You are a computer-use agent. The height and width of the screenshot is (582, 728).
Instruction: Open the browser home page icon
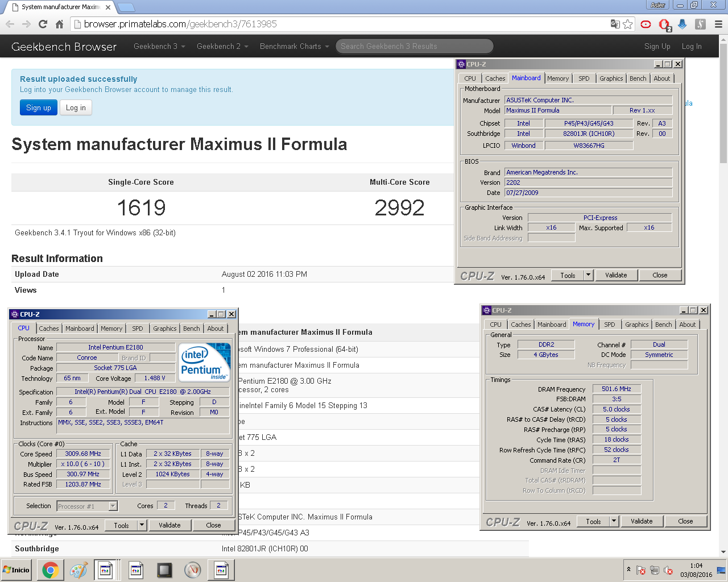click(59, 24)
